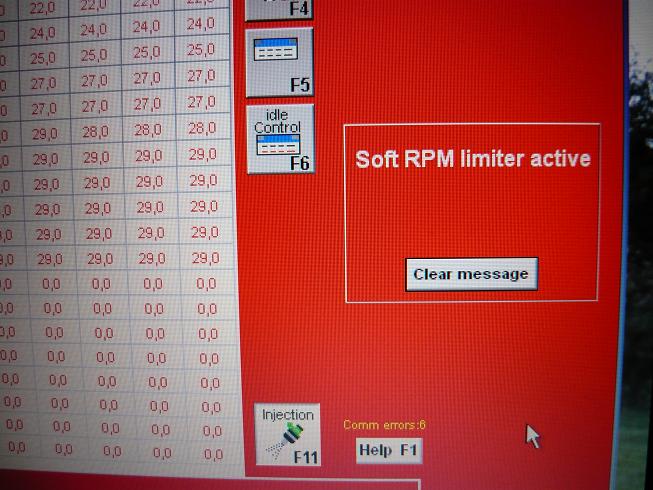Select the leftmost fully visible 25,0 cell
Image resolution: width=653 pixels, height=490 pixels.
click(x=43, y=58)
